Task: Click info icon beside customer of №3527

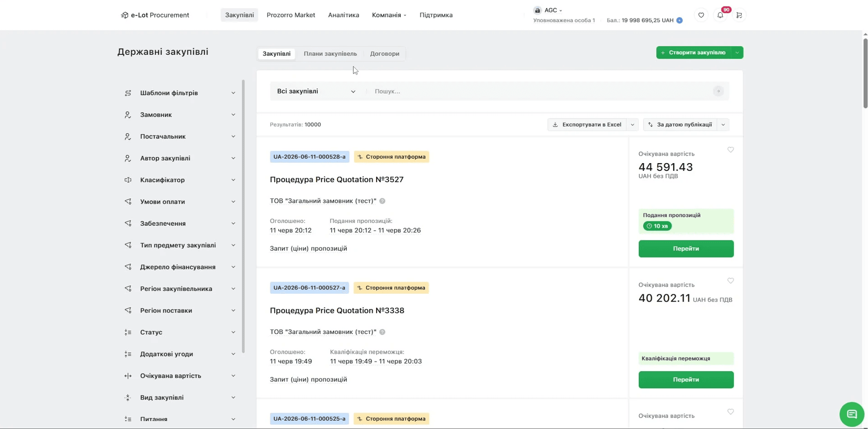Action: tap(382, 201)
